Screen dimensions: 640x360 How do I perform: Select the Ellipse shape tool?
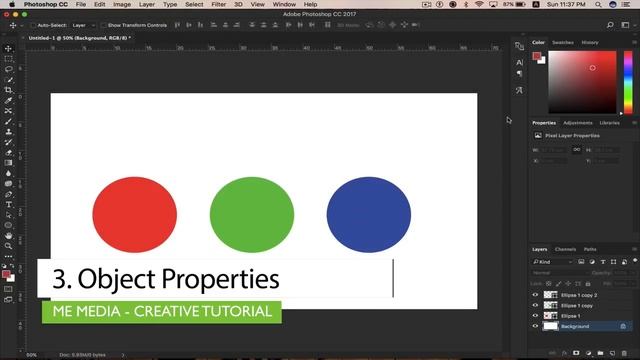point(8,225)
